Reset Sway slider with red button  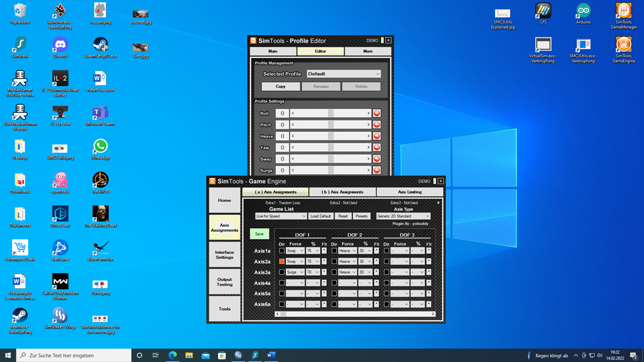pyautogui.click(x=376, y=159)
